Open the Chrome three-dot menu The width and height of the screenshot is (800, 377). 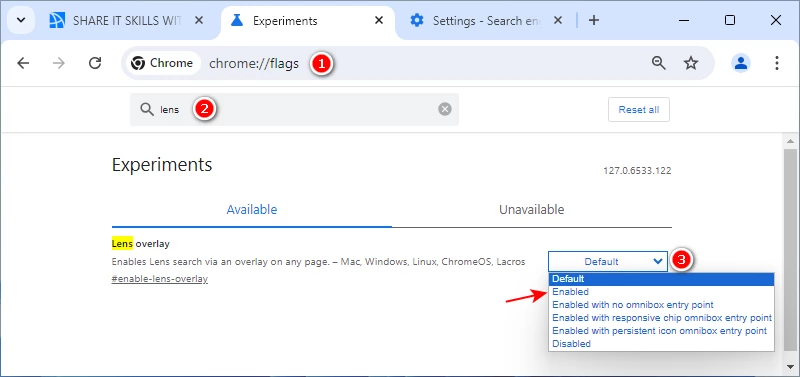[x=777, y=63]
